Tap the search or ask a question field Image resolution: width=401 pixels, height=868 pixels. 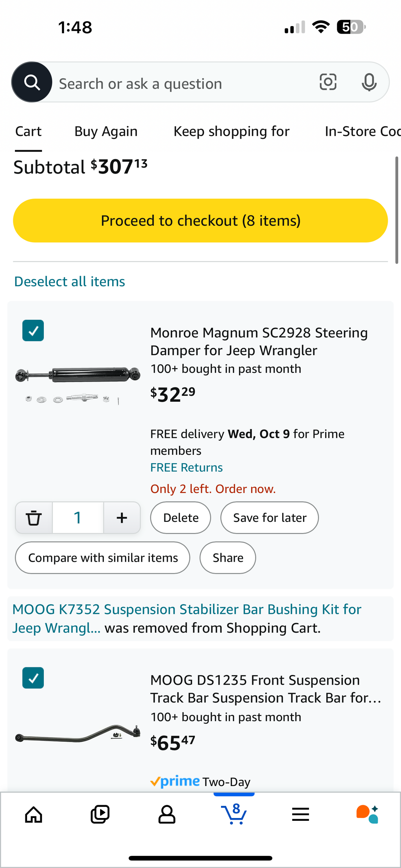pyautogui.click(x=181, y=84)
